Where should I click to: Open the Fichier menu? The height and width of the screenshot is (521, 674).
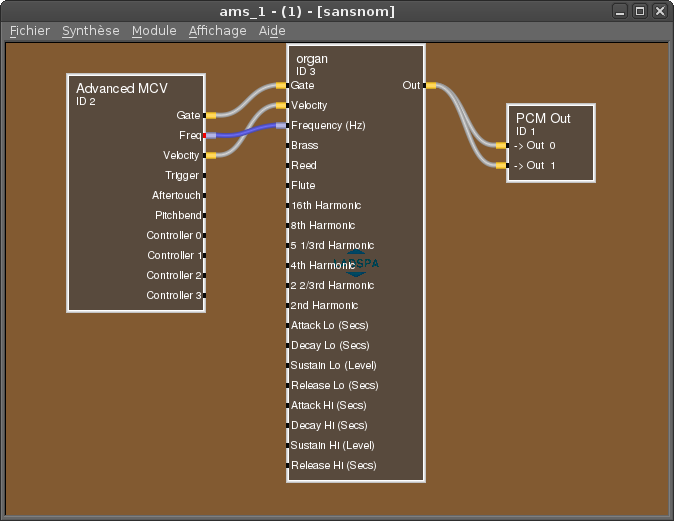29,31
